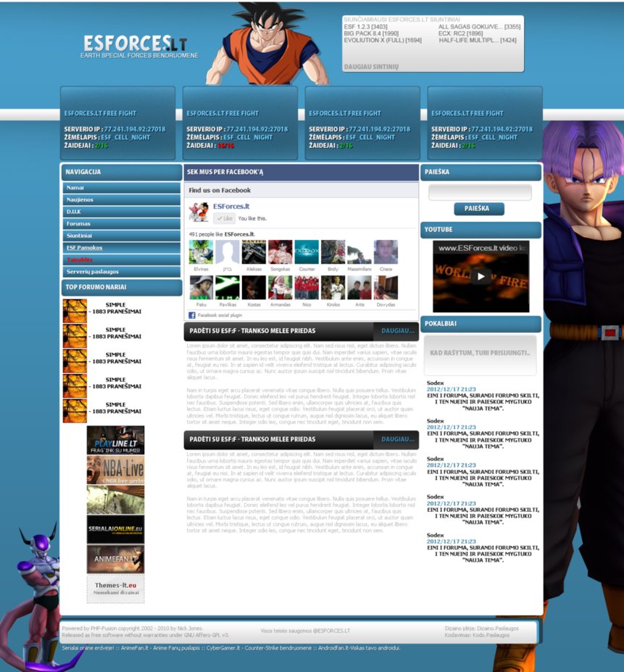Open Massimiliano's Facebook avatar
The height and width of the screenshot is (672, 624).
(359, 252)
